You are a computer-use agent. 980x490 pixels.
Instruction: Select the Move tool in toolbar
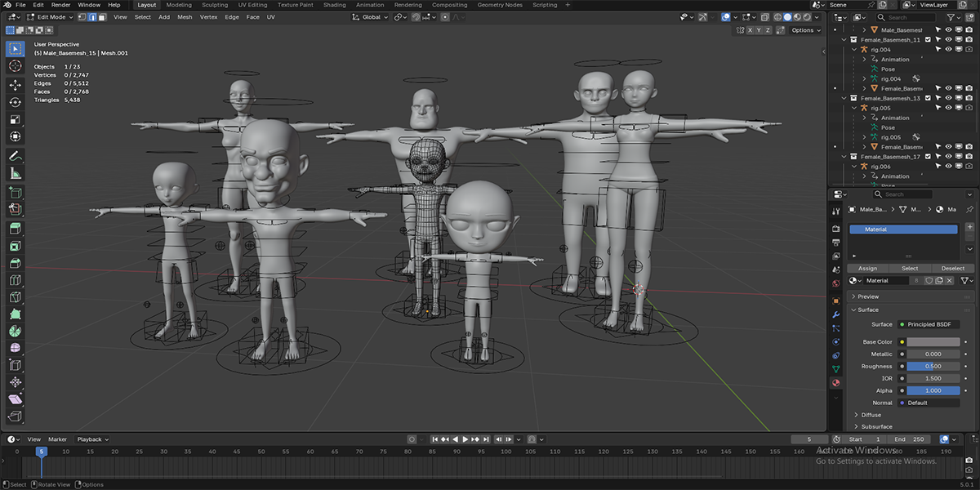pos(15,84)
